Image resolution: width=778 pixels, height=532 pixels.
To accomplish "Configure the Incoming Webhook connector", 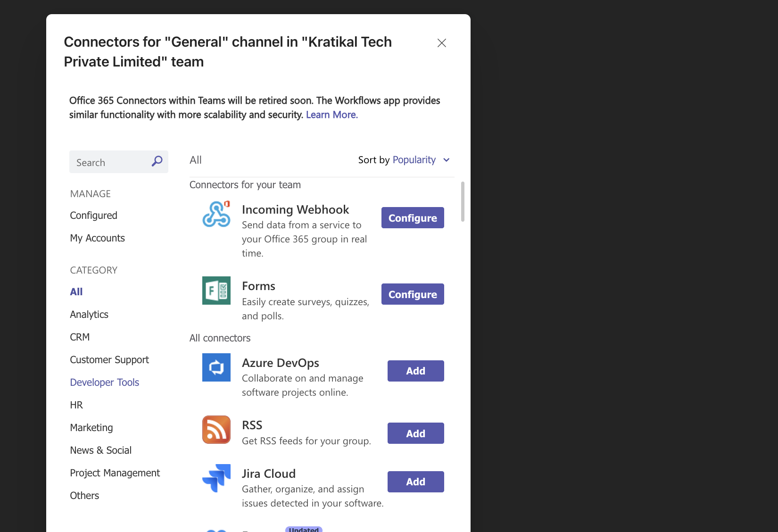I will [413, 218].
